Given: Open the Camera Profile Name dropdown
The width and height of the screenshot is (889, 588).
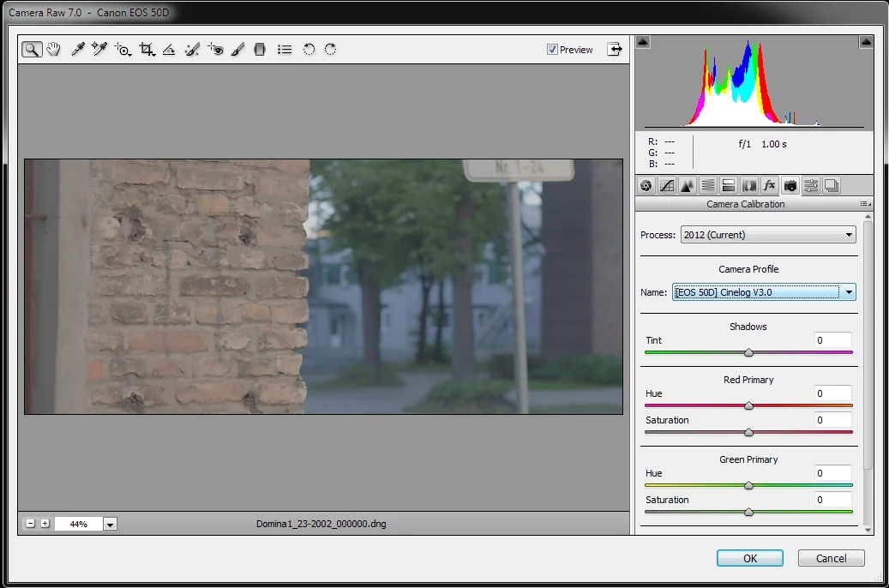Looking at the screenshot, I should point(764,292).
